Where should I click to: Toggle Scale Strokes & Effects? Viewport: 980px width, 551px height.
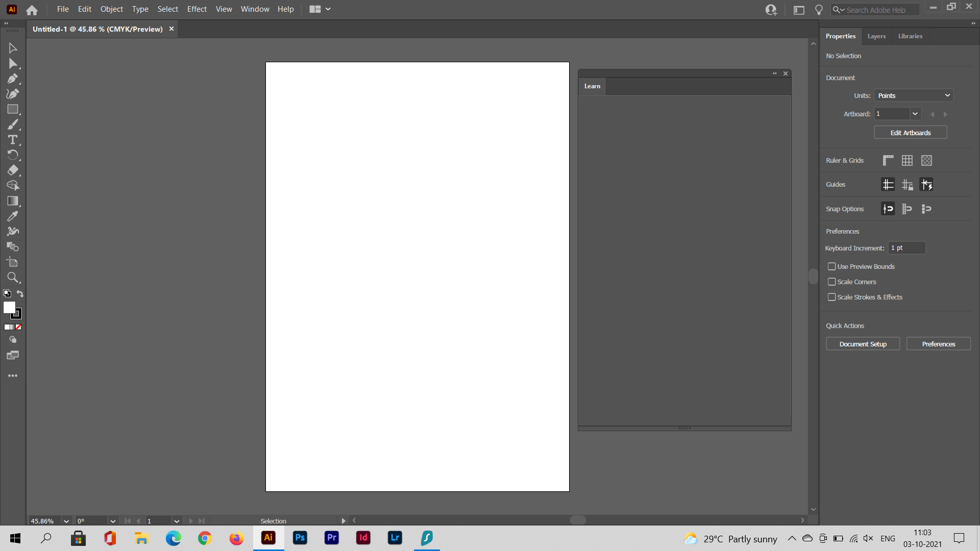832,297
